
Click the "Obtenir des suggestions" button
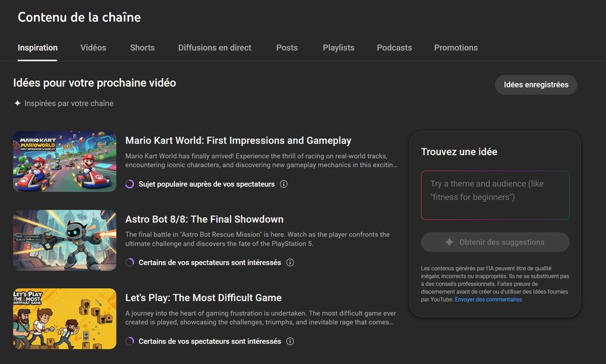pyautogui.click(x=495, y=242)
